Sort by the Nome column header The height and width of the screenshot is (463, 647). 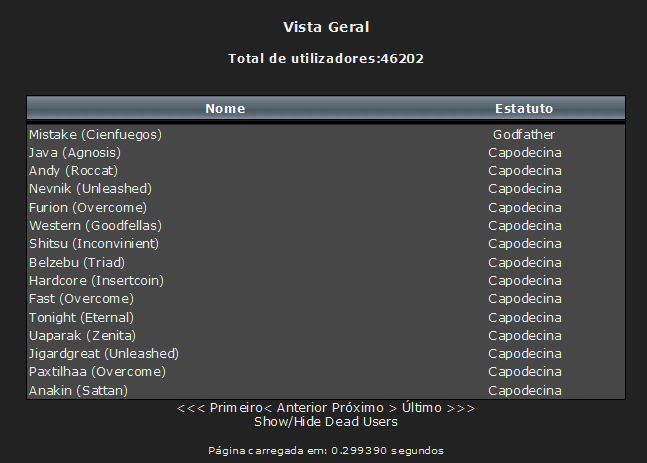225,109
